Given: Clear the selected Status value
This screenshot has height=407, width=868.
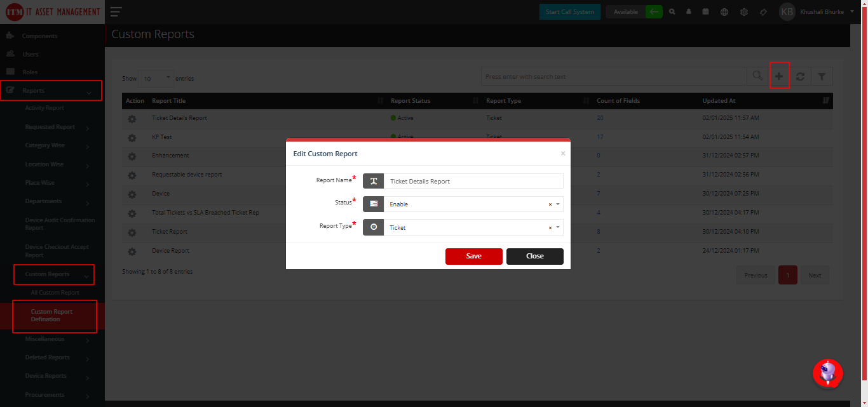Looking at the screenshot, I should tap(550, 204).
